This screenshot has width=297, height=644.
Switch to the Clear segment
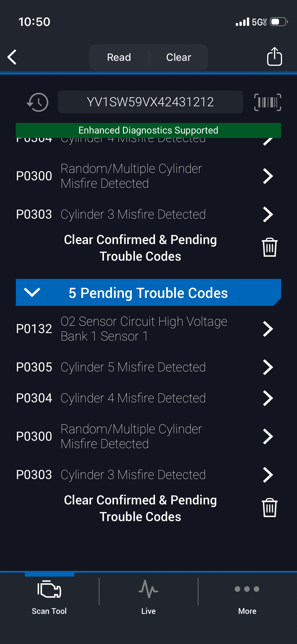point(178,57)
